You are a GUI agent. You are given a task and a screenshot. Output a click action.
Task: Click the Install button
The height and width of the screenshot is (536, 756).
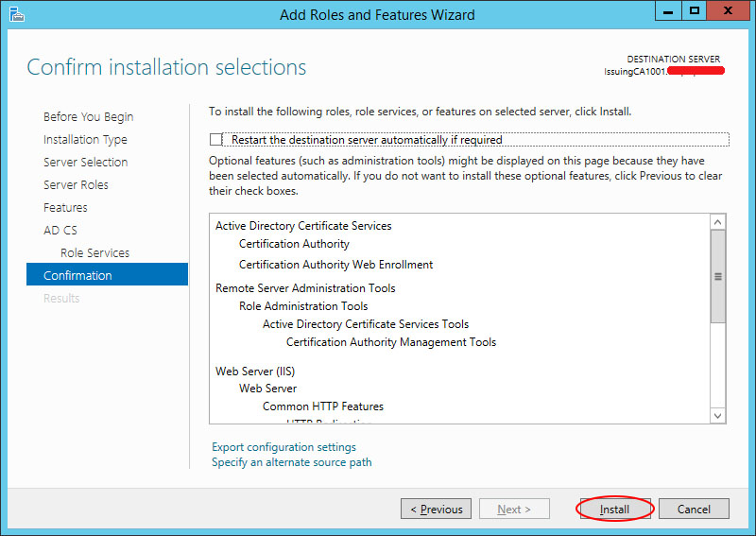click(x=615, y=509)
